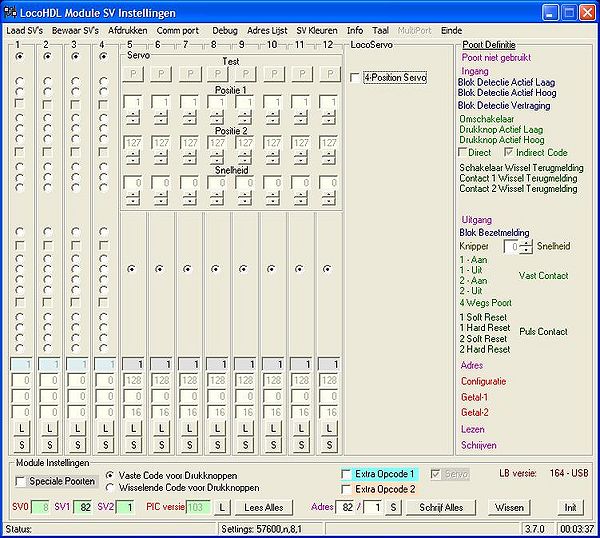The width and height of the screenshot is (600, 538).
Task: Open the Debug menu
Action: point(225,31)
